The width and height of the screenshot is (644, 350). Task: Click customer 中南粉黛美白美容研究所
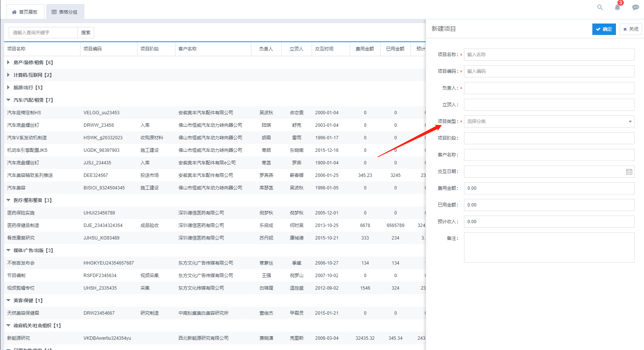pyautogui.click(x=204, y=313)
